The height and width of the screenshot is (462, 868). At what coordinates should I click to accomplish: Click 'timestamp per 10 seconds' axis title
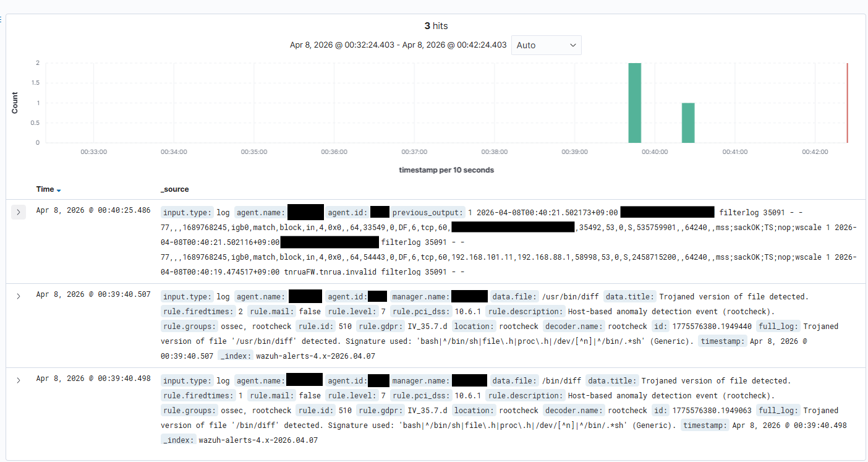[x=446, y=170]
